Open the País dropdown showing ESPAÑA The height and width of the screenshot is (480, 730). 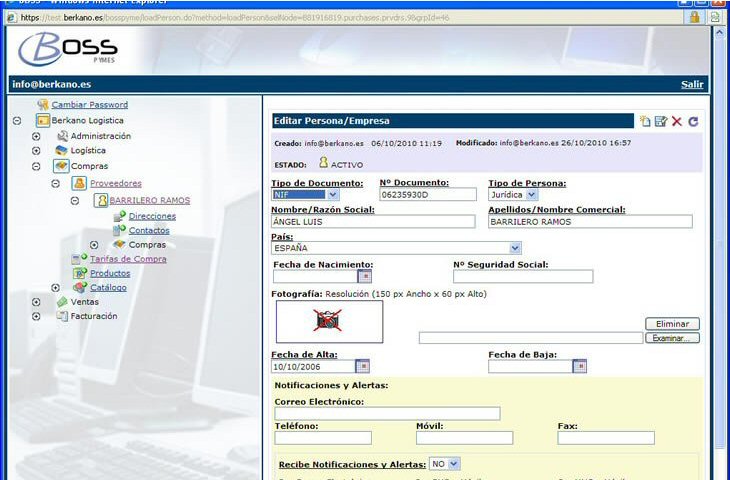point(515,247)
